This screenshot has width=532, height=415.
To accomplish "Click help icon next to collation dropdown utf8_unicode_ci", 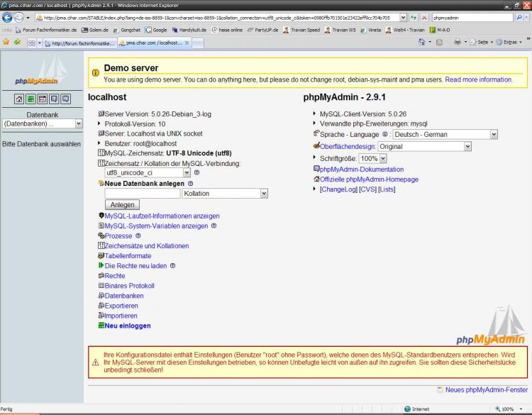I will [x=196, y=172].
